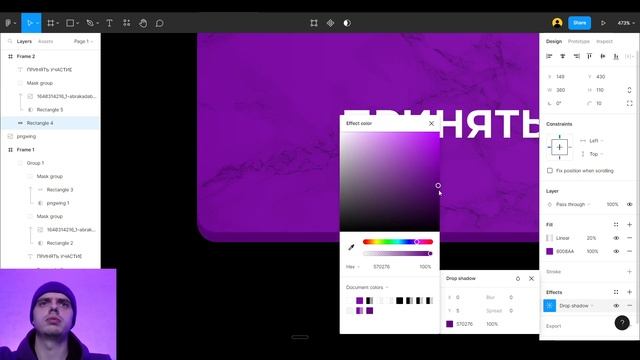Click the search icon in Layers panel

click(10, 42)
